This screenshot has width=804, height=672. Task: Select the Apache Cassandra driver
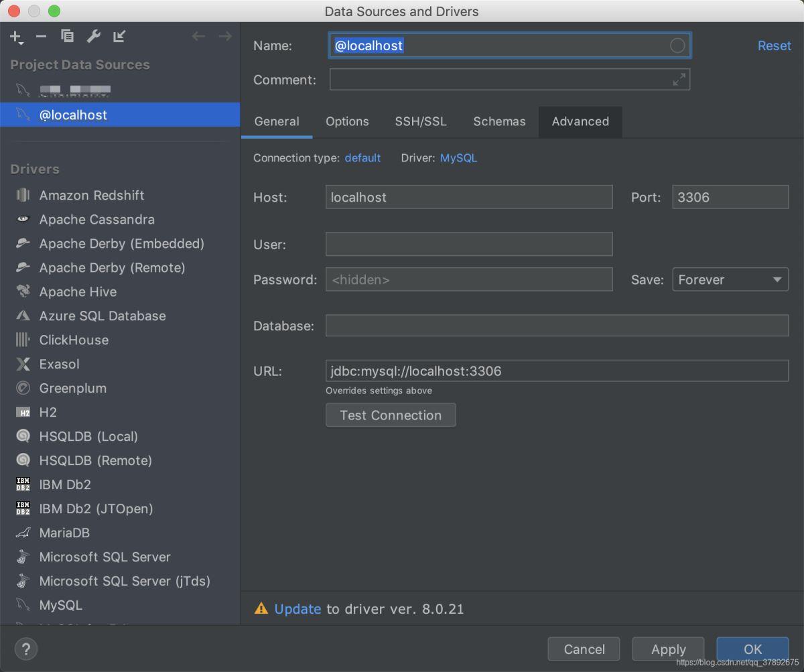(x=96, y=219)
